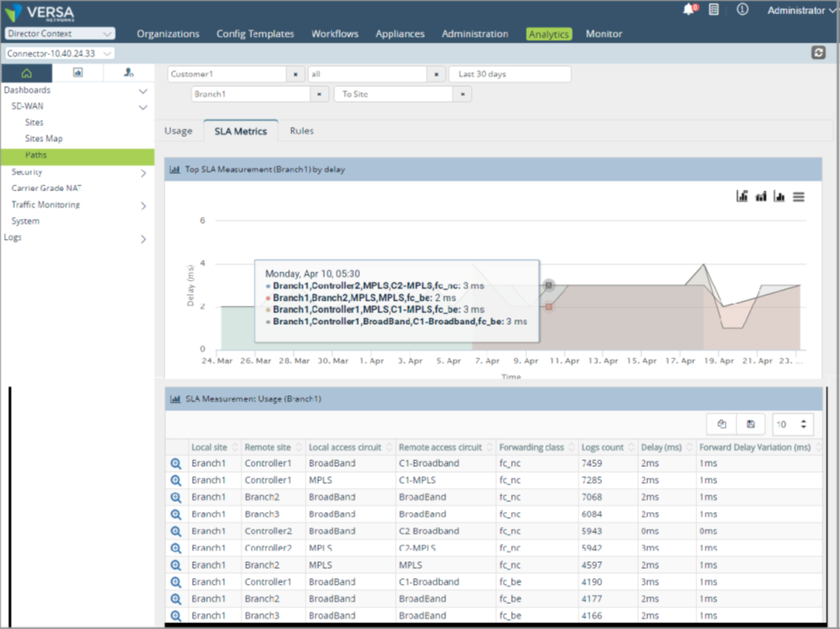Select the home tab icon in sidebar
This screenshot has width=840, height=629.
point(26,73)
